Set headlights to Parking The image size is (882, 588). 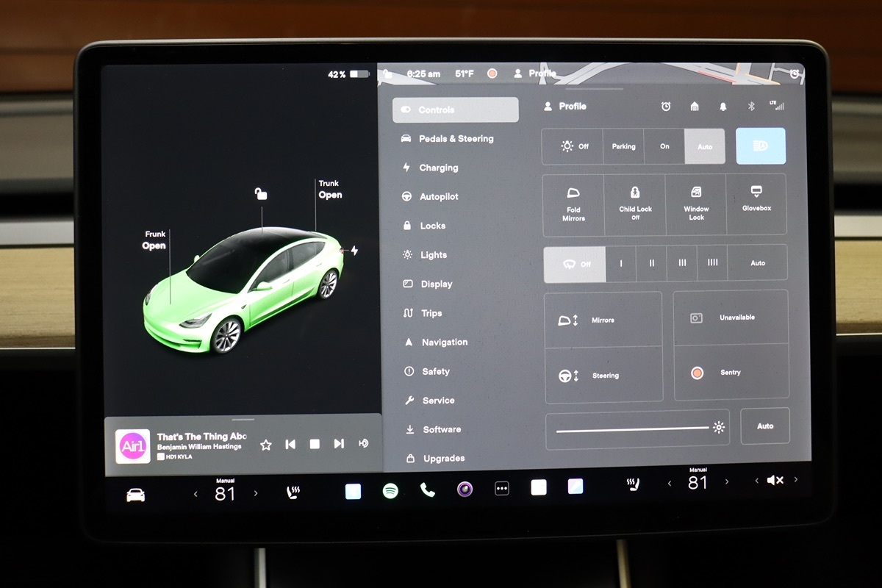[623, 146]
